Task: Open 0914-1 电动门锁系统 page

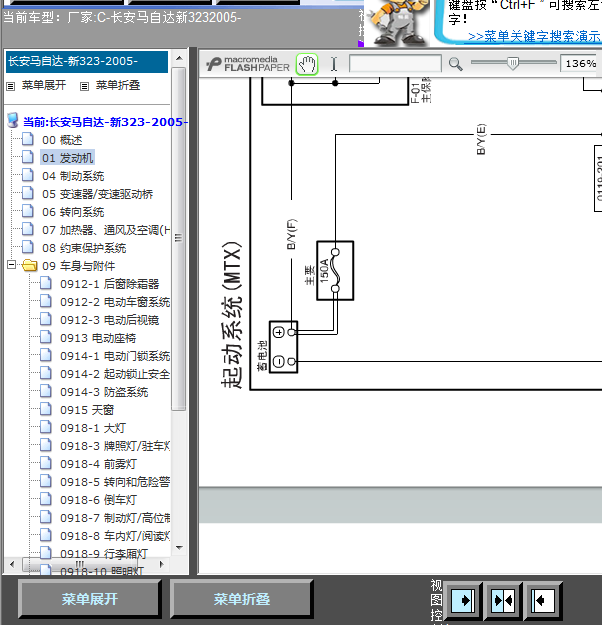Action: click(115, 356)
